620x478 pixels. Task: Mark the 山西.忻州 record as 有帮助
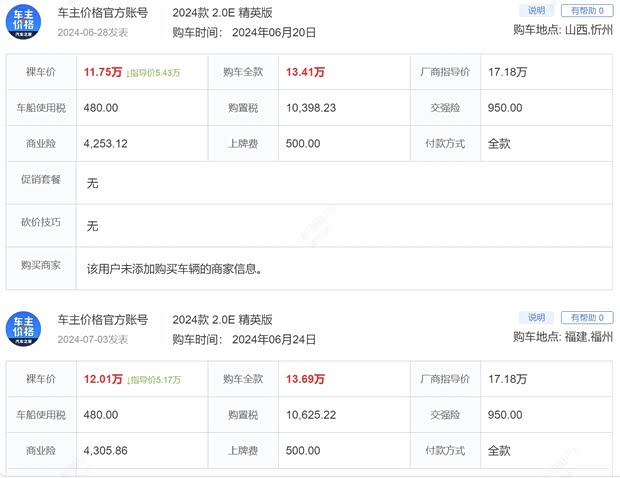[587, 11]
